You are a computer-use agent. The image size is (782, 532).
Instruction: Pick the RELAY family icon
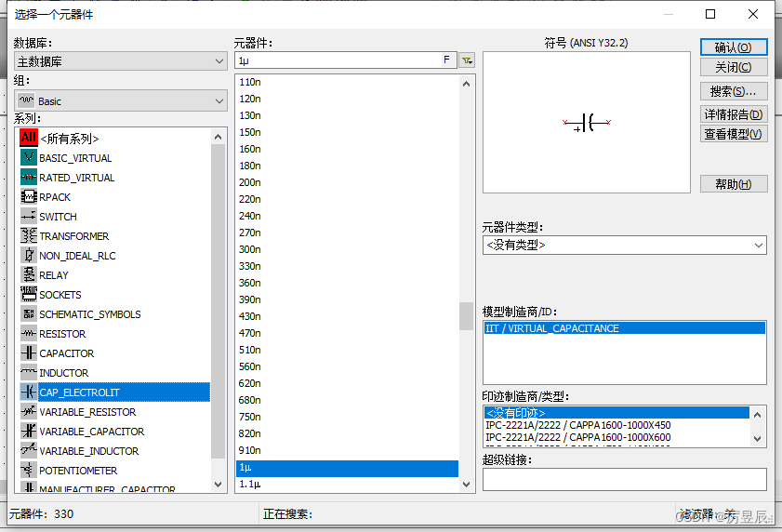[29, 275]
